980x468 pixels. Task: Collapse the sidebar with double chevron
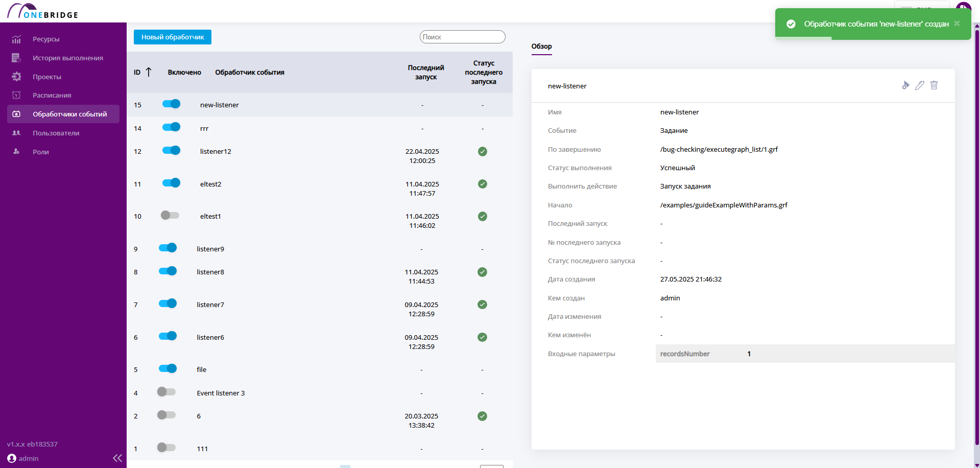[117, 458]
